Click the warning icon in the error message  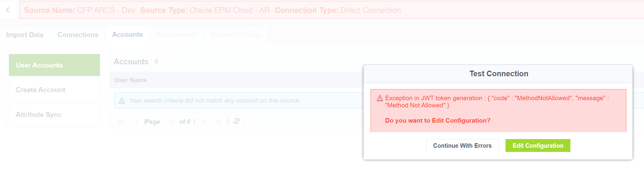380,98
